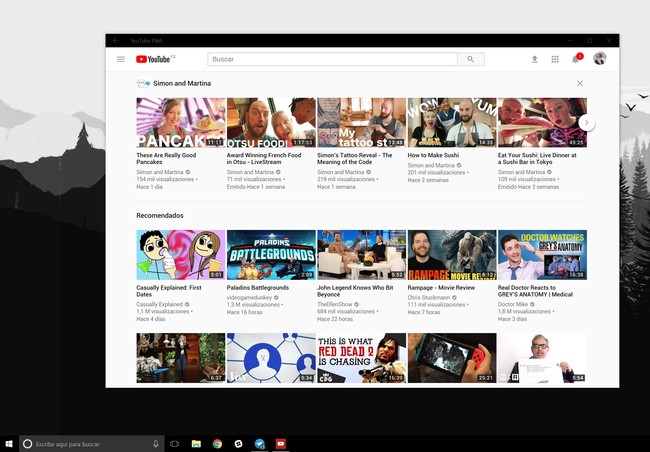Open the YouTube hamburger guide menu
The height and width of the screenshot is (452, 650).
tap(121, 59)
